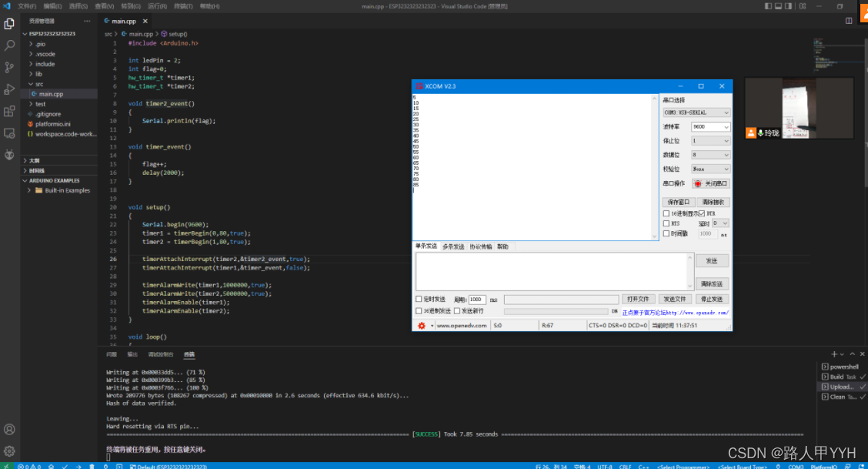Click the 发送 send button
The image size is (868, 469).
point(711,261)
